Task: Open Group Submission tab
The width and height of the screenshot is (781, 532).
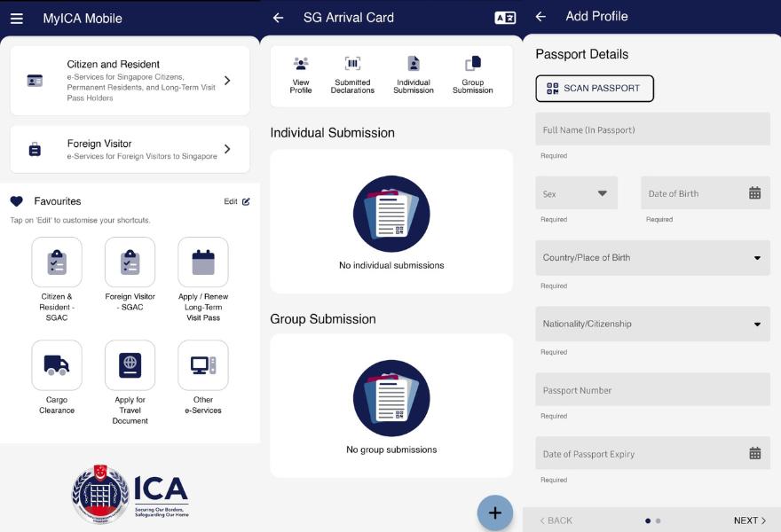Action: (473, 75)
